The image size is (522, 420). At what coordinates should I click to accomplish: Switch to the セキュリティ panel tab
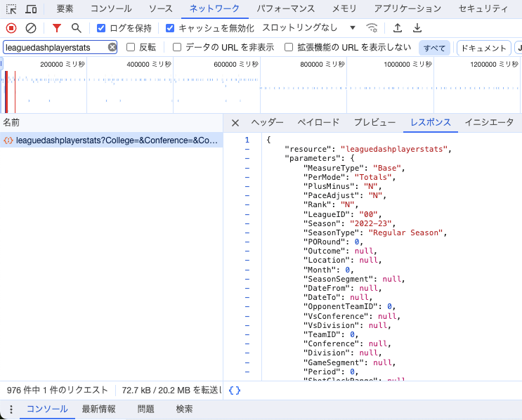coord(483,9)
